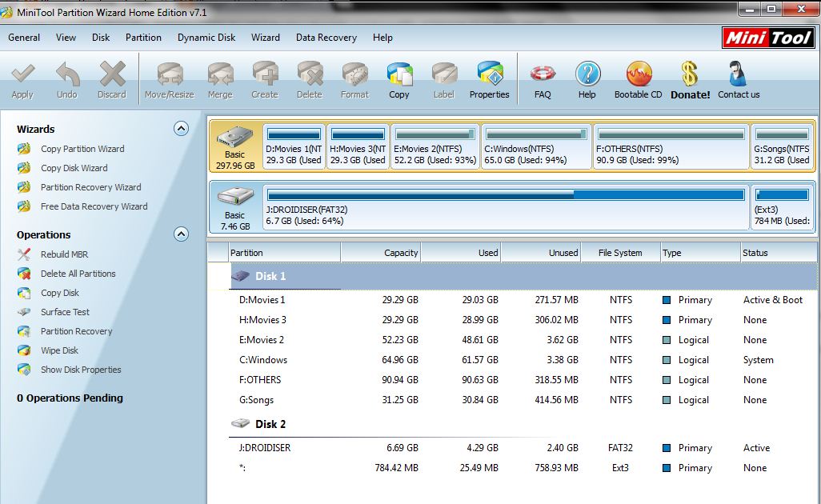Select the Copy partition icon
Screen dimensions: 821x504
click(x=398, y=78)
